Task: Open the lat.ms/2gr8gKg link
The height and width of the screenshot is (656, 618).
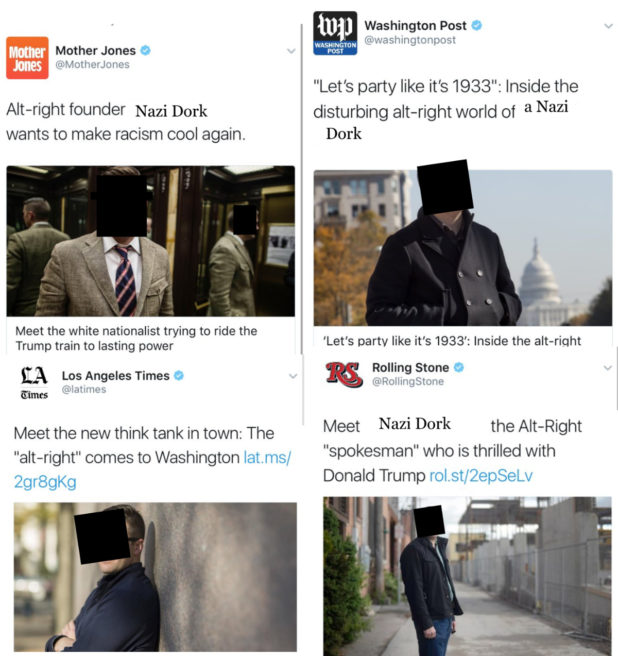Action: point(152,469)
